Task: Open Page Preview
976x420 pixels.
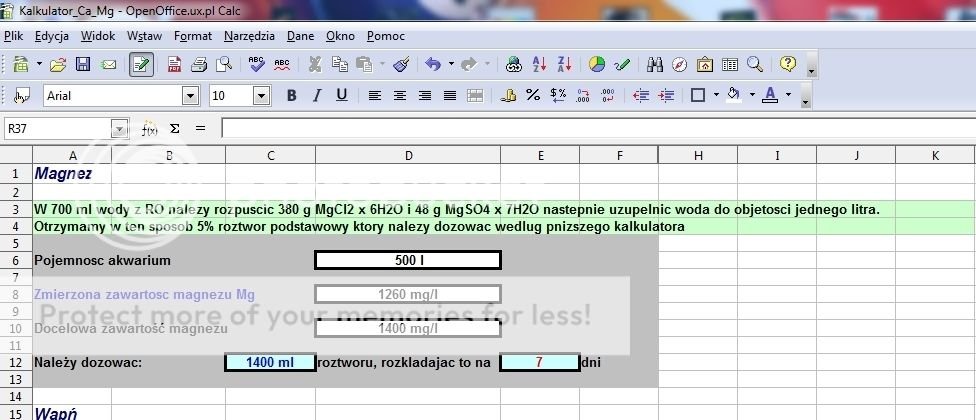Action: point(223,64)
